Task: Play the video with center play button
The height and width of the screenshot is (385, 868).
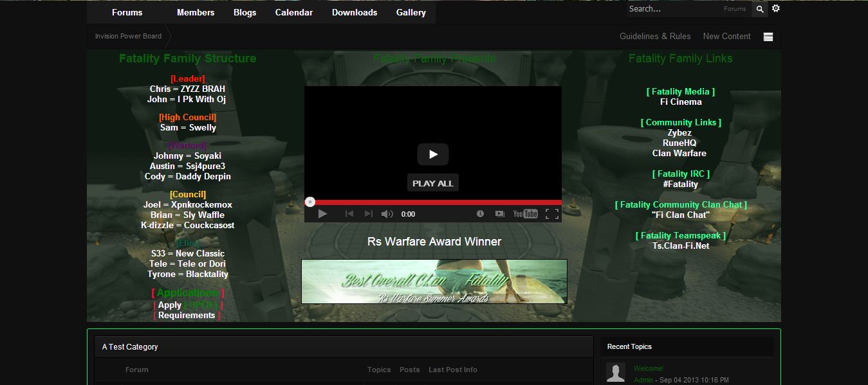Action: [433, 154]
